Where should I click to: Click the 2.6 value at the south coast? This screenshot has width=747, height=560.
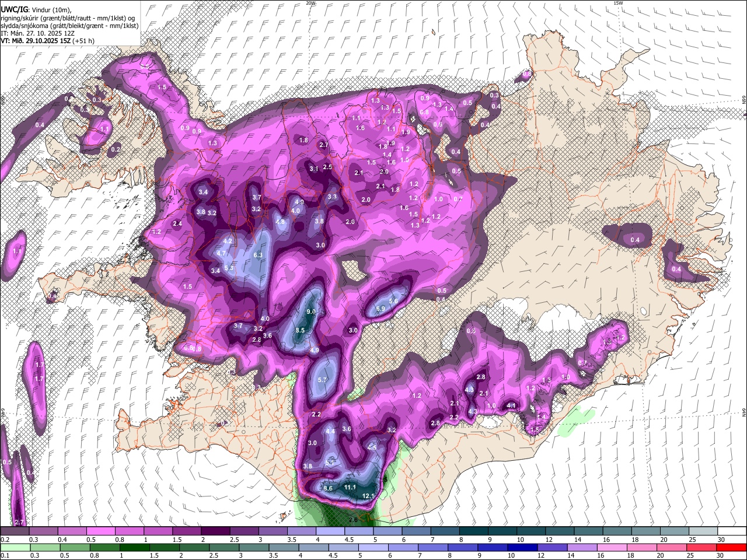352,520
